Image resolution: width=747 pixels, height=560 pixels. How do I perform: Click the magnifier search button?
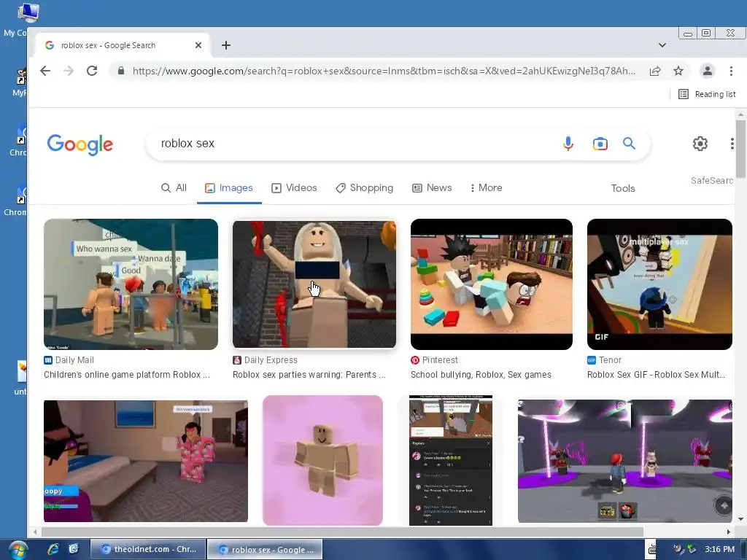click(629, 144)
